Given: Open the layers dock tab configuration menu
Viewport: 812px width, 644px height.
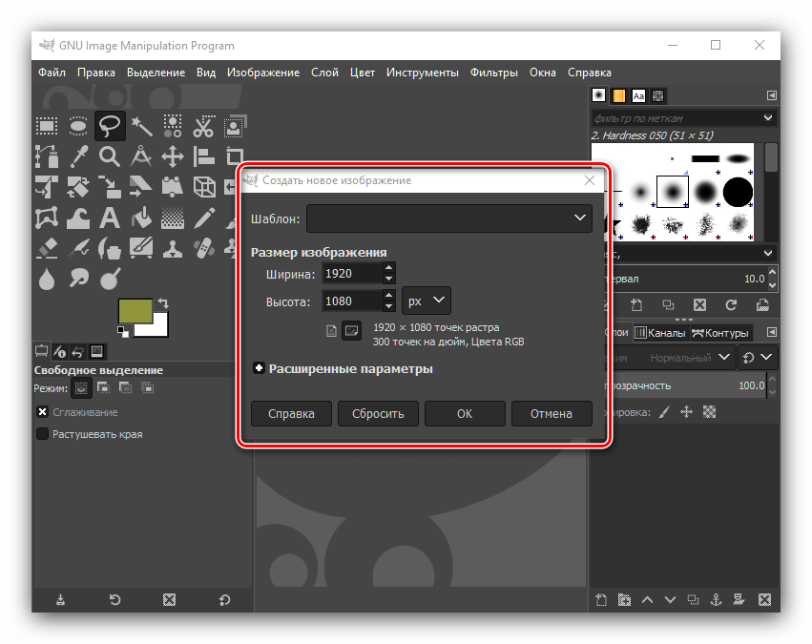Looking at the screenshot, I should (772, 332).
